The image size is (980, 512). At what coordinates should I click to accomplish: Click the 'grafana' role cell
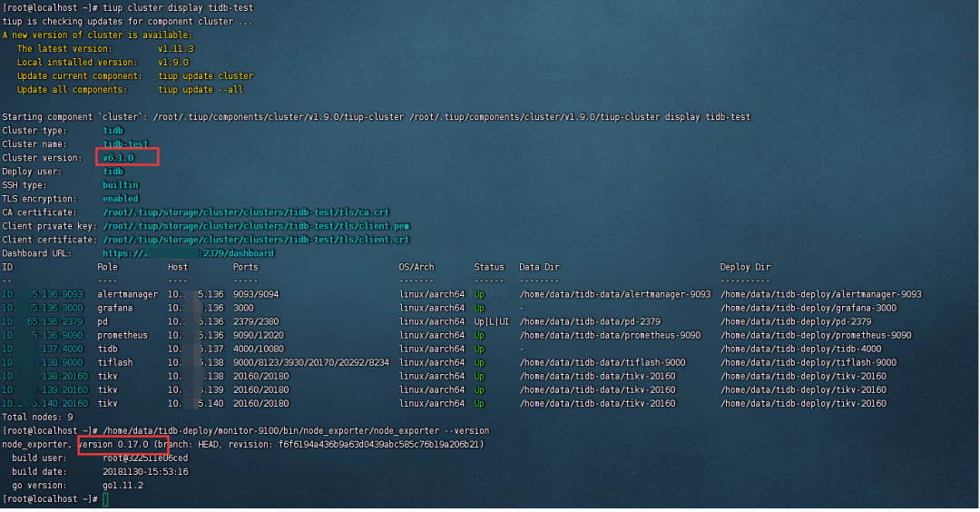[x=115, y=309]
